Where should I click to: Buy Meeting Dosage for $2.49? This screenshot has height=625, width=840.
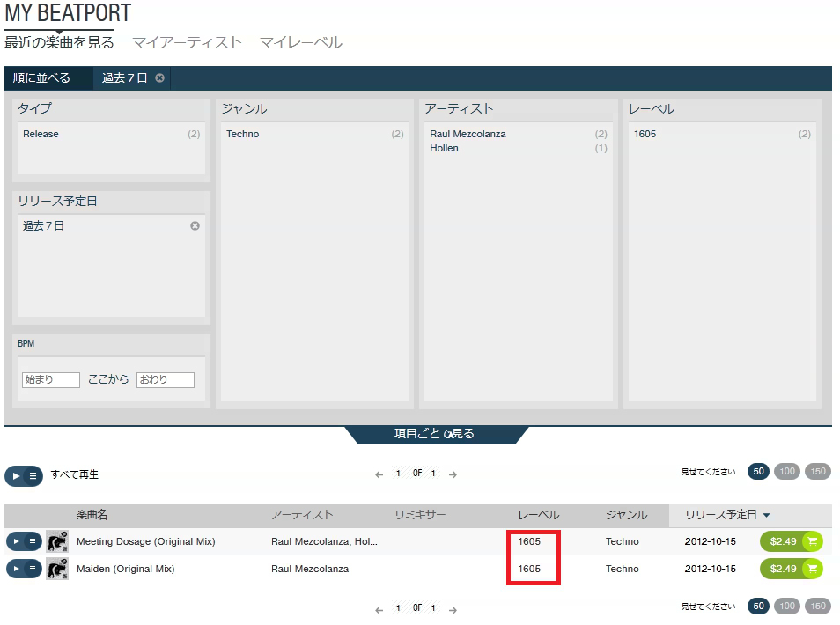(783, 541)
